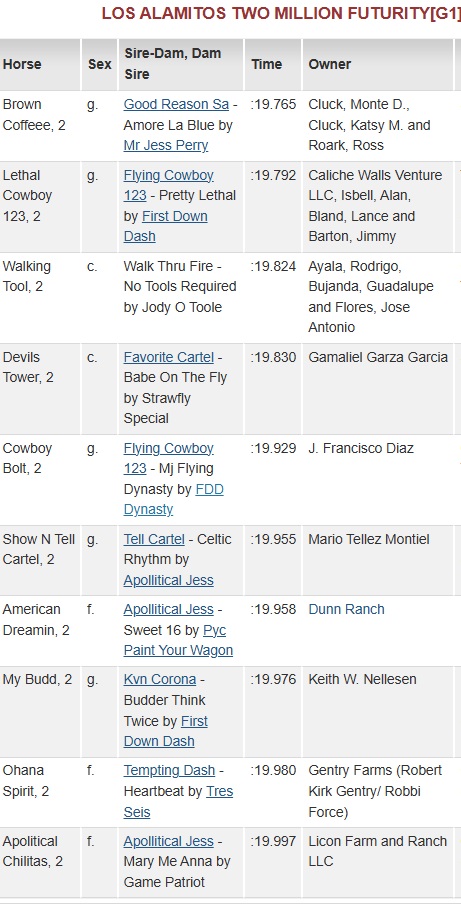The width and height of the screenshot is (461, 905).
Task: Open the Favorite Cartel sire link
Action: (x=168, y=357)
